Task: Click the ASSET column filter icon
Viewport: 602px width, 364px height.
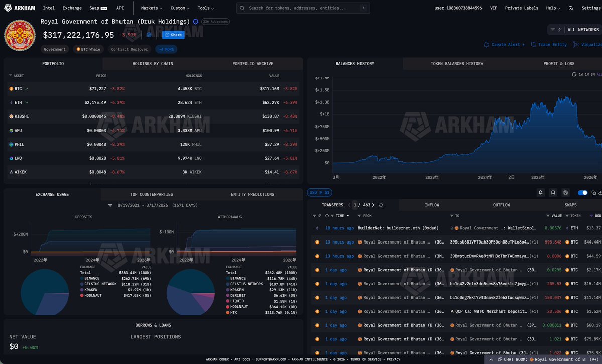Action: tap(11, 76)
